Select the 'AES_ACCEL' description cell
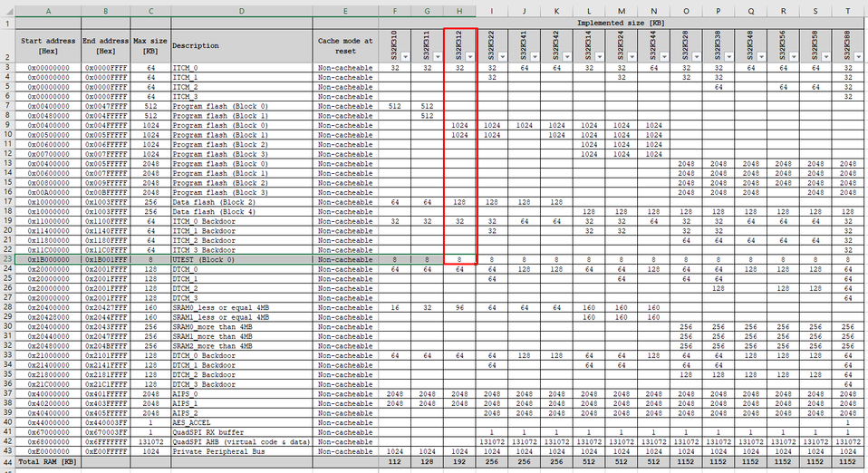Viewport: 868px width, 473px height. point(242,422)
